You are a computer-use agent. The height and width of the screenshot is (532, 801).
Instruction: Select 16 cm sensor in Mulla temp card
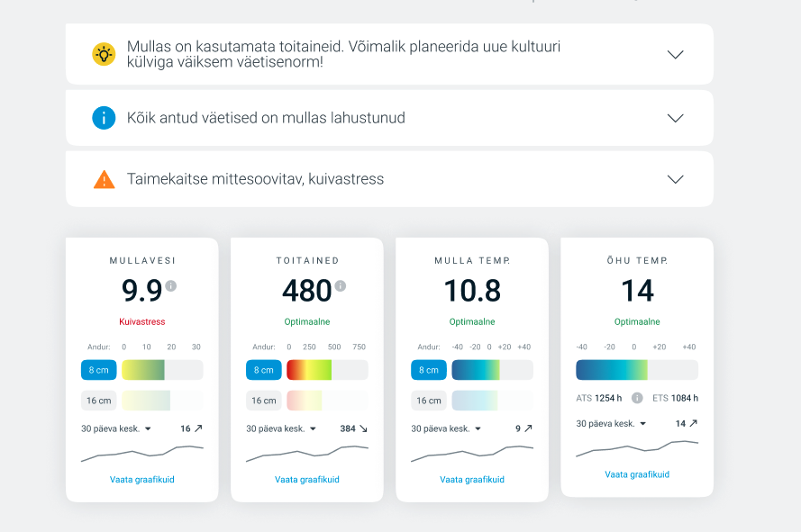tap(429, 401)
